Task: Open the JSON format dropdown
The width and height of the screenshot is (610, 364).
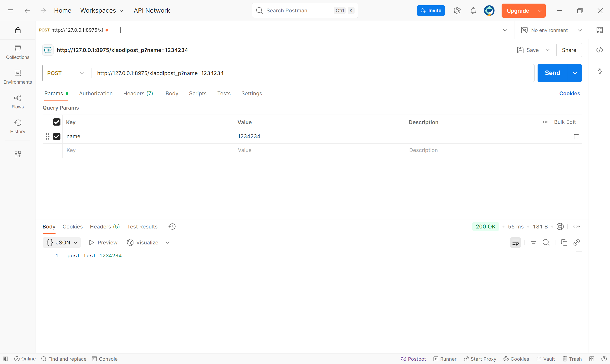Action: (x=61, y=243)
